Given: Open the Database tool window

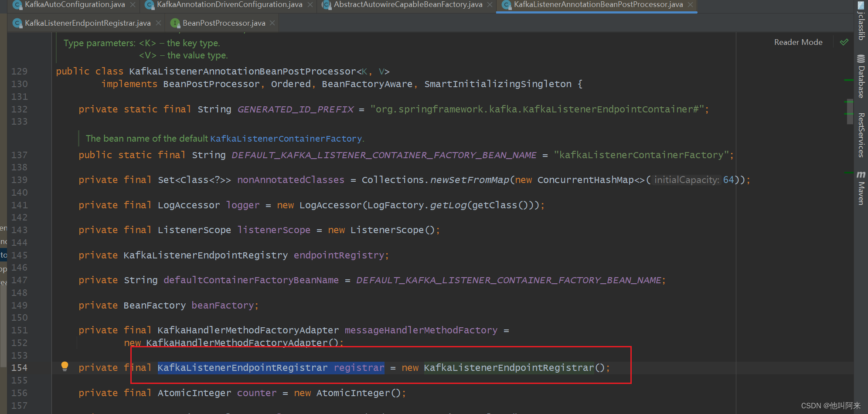Looking at the screenshot, I should coord(861,76).
